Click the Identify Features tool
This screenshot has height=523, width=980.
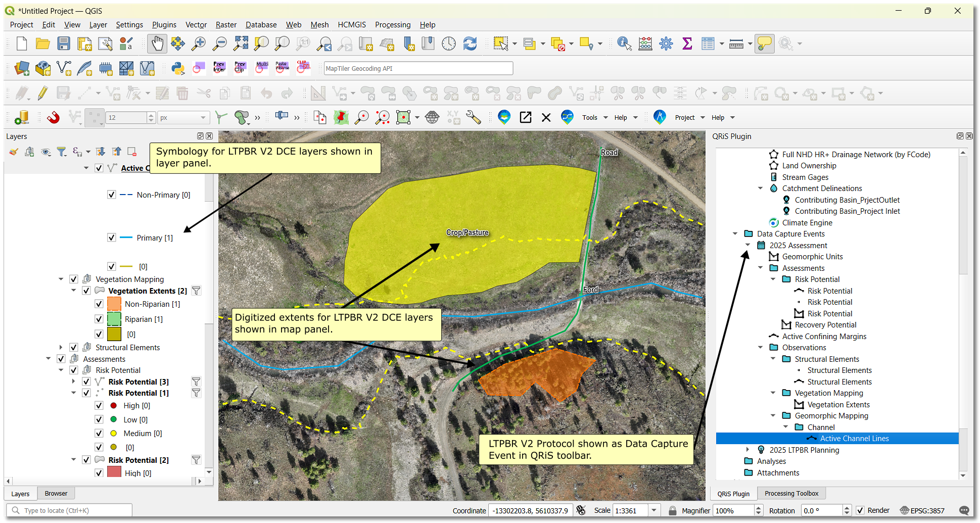[x=624, y=44]
